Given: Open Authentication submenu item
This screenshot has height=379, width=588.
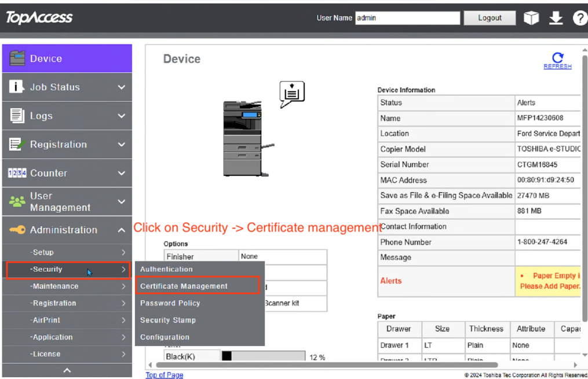Looking at the screenshot, I should [x=166, y=269].
